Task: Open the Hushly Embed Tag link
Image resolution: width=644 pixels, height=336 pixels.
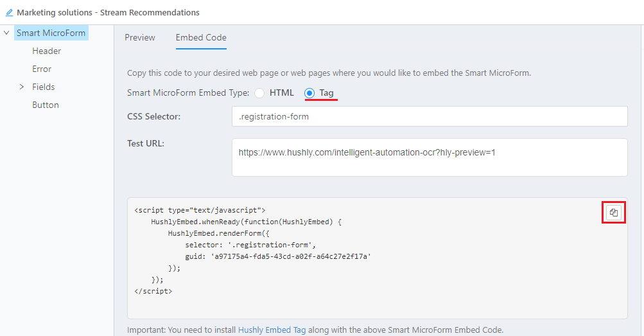Action: tap(272, 330)
